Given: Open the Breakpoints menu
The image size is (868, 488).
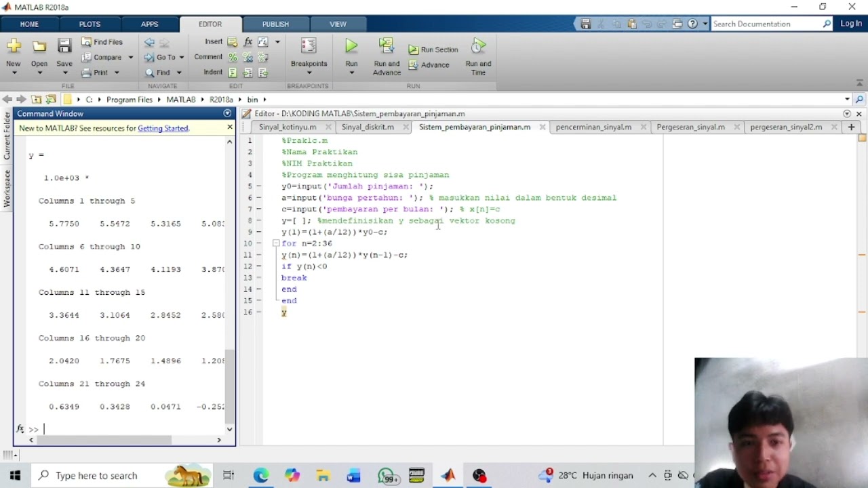Looking at the screenshot, I should [x=309, y=56].
